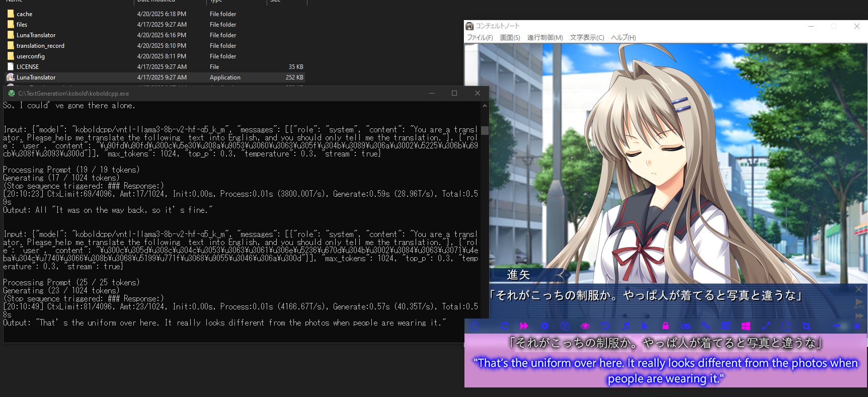Viewport: 868px width, 397px height.
Task: Close the コンチェルトノート game window
Action: coord(857,26)
